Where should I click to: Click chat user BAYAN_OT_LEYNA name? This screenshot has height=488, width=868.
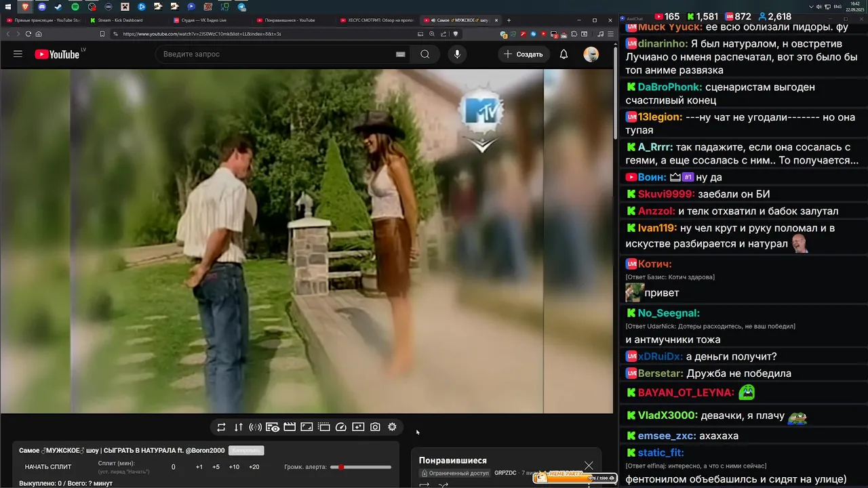[x=686, y=392]
